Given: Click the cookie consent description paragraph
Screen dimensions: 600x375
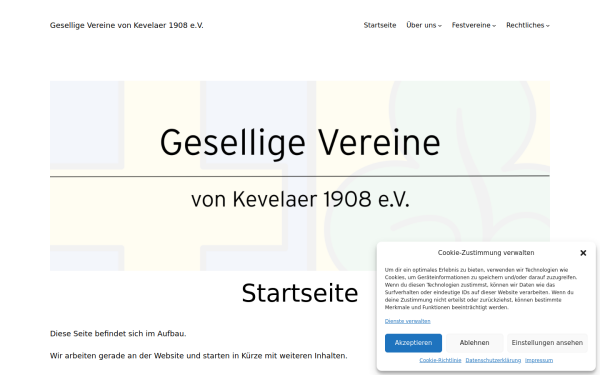Looking at the screenshot, I should (481, 289).
